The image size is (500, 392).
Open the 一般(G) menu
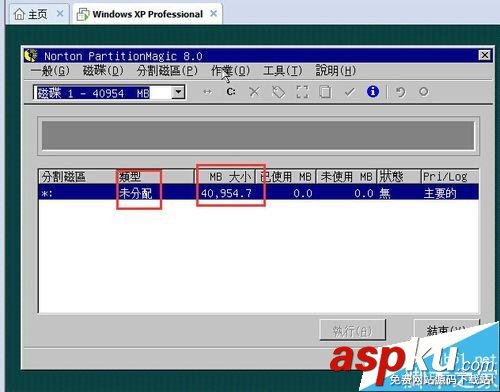click(x=50, y=71)
